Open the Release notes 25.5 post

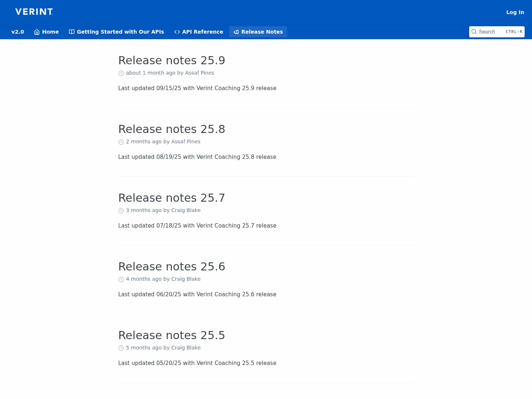(172, 335)
